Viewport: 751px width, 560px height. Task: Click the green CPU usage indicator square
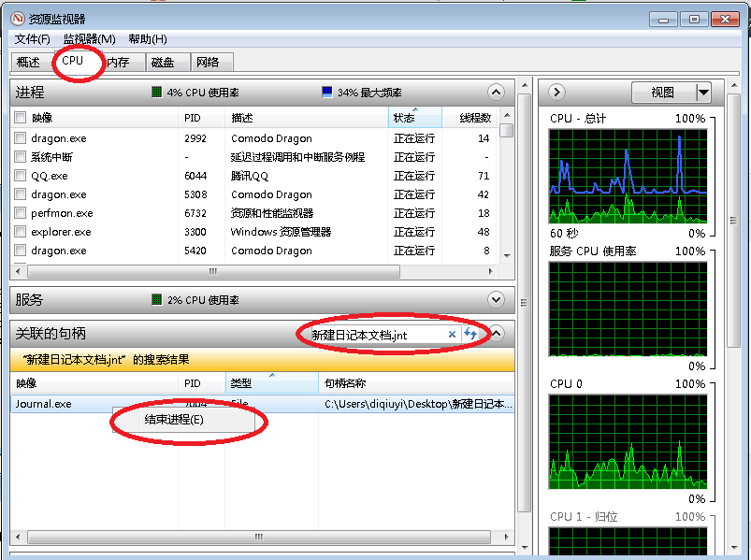click(157, 93)
